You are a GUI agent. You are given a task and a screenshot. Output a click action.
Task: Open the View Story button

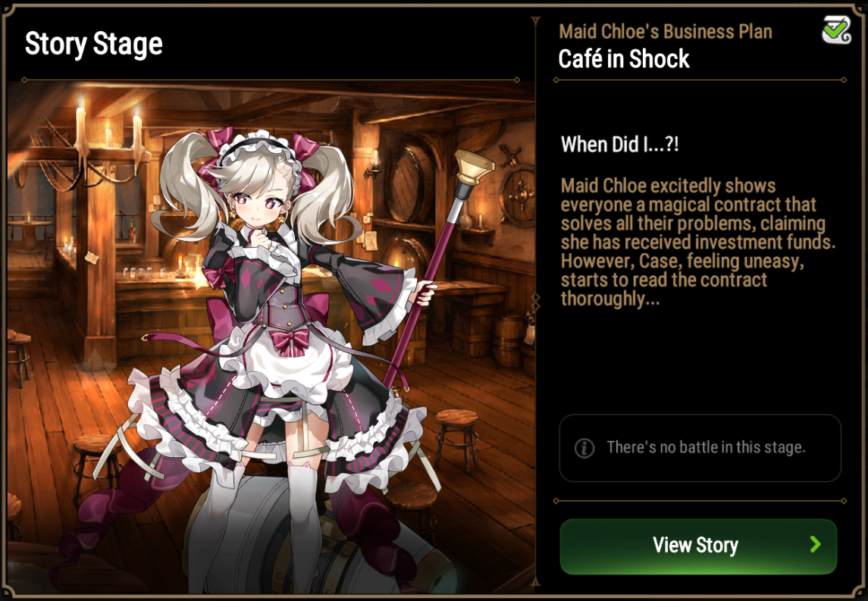[698, 546]
